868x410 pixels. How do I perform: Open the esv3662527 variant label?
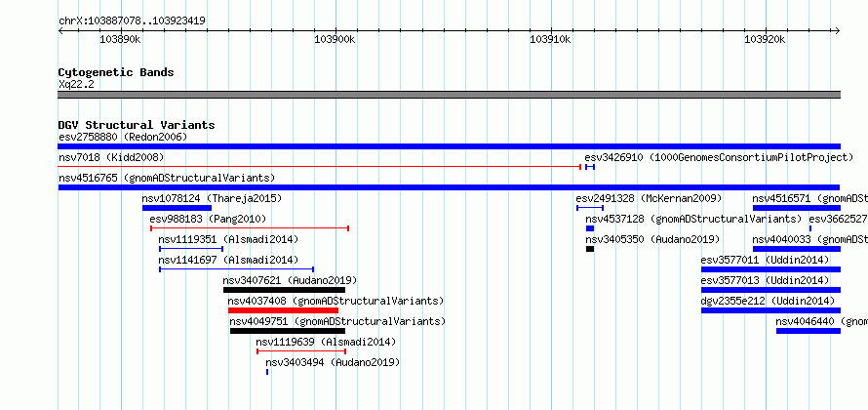pos(838,219)
